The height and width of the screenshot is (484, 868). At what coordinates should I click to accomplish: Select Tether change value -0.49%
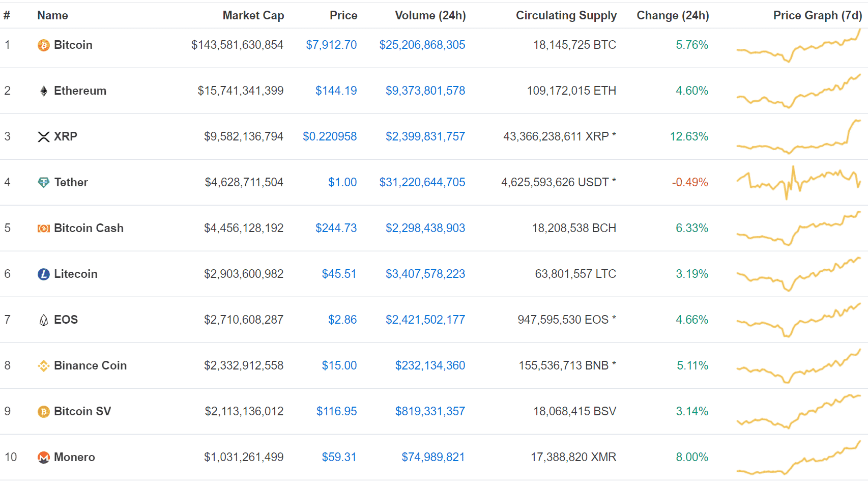click(x=690, y=182)
